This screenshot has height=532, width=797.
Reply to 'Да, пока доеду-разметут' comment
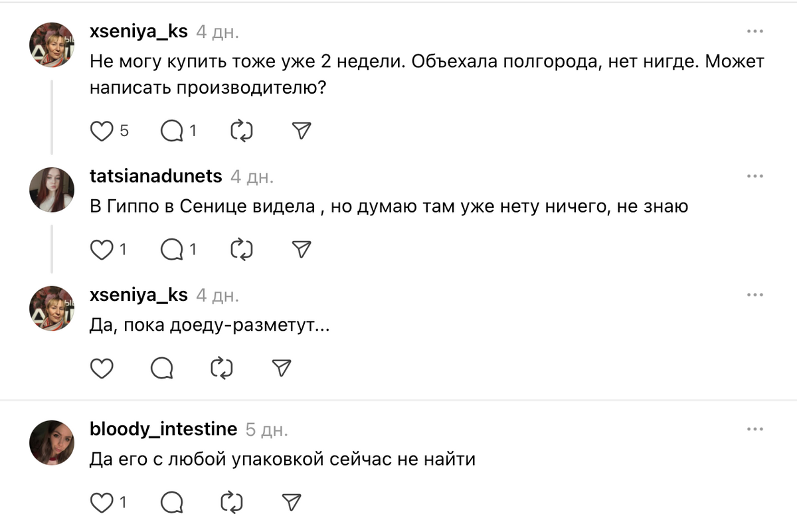pyautogui.click(x=162, y=368)
